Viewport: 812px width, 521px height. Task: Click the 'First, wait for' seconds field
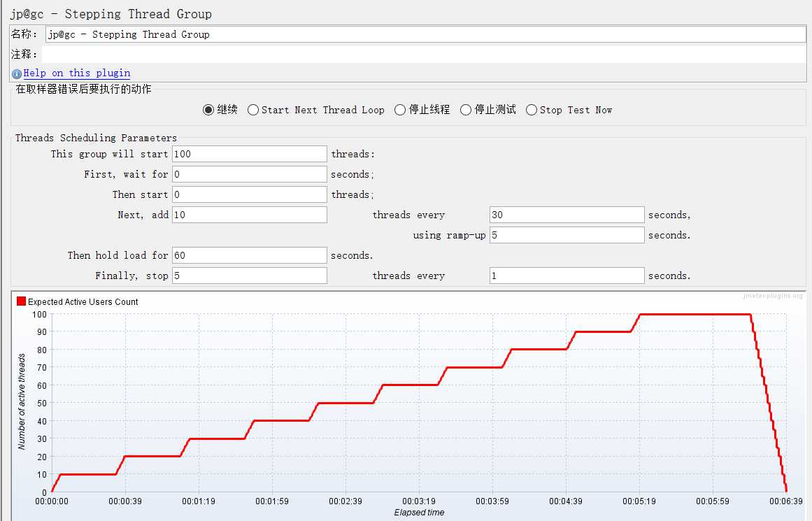(x=250, y=174)
